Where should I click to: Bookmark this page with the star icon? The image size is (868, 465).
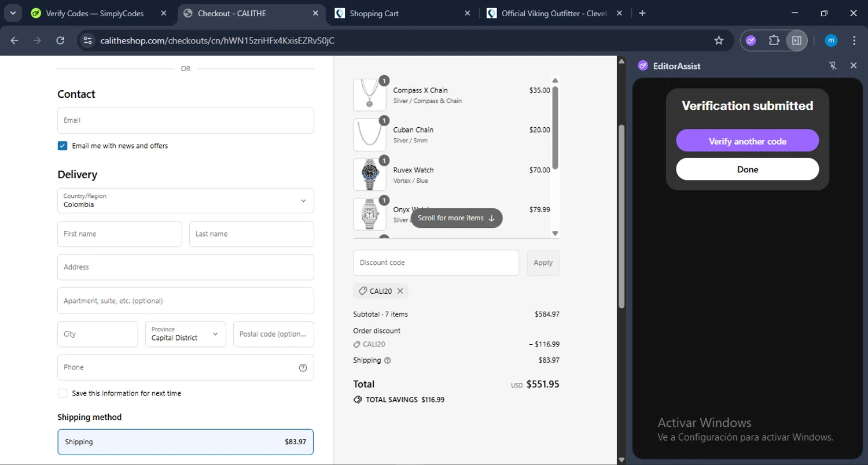tap(719, 40)
